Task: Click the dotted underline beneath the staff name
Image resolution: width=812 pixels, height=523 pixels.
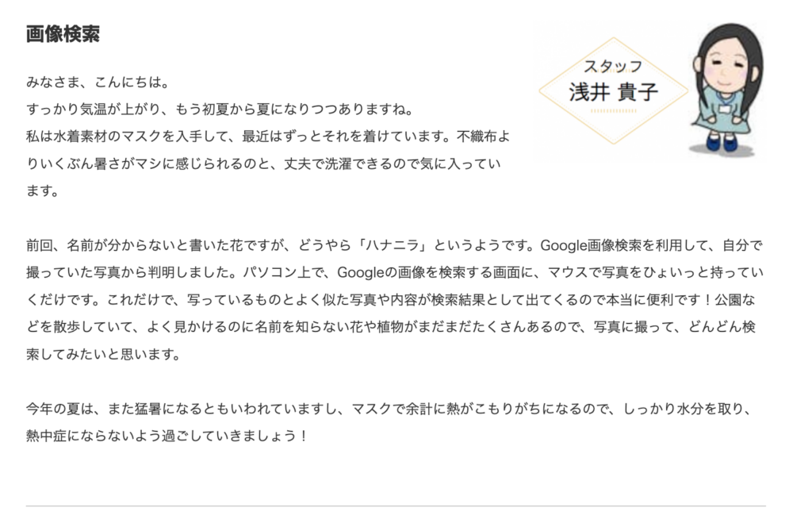Action: click(x=614, y=111)
